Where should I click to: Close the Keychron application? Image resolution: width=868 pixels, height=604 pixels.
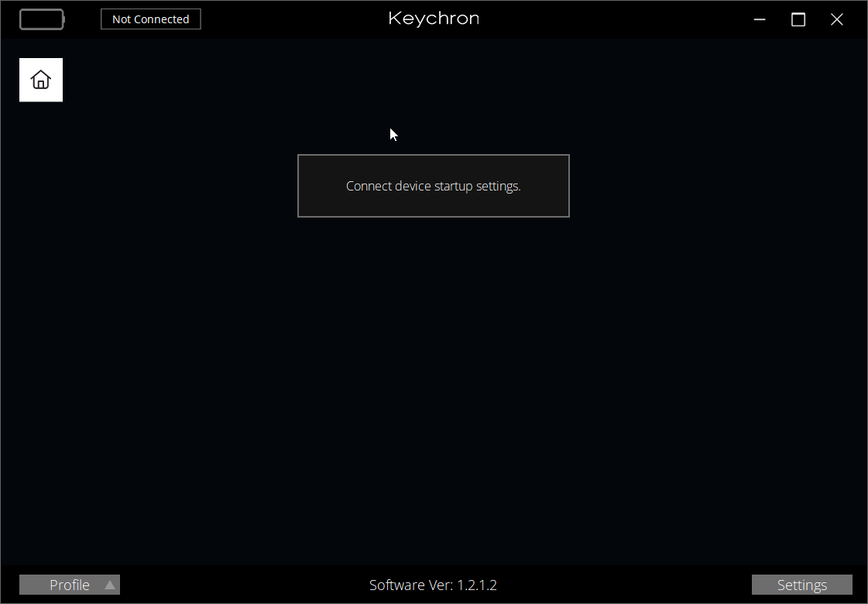(837, 19)
